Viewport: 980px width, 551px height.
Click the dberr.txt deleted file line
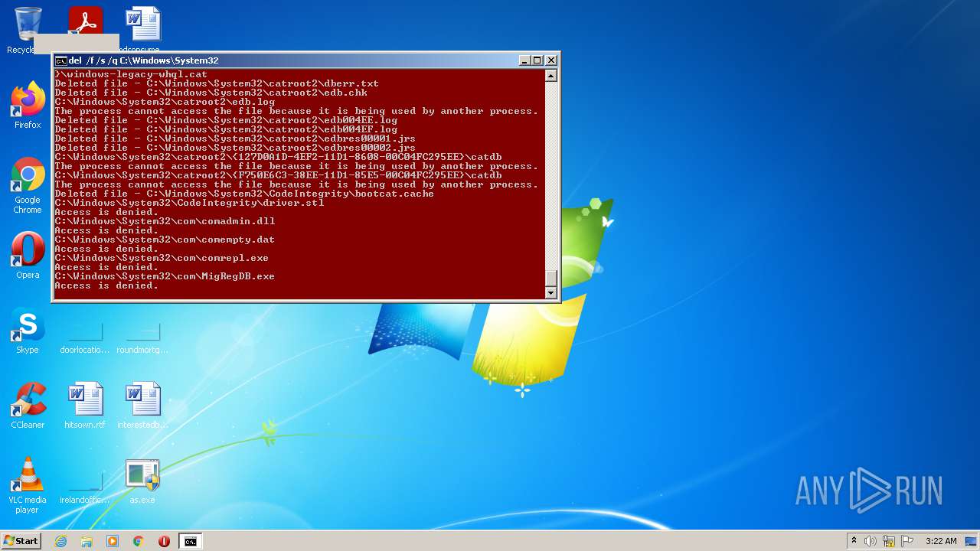click(217, 83)
